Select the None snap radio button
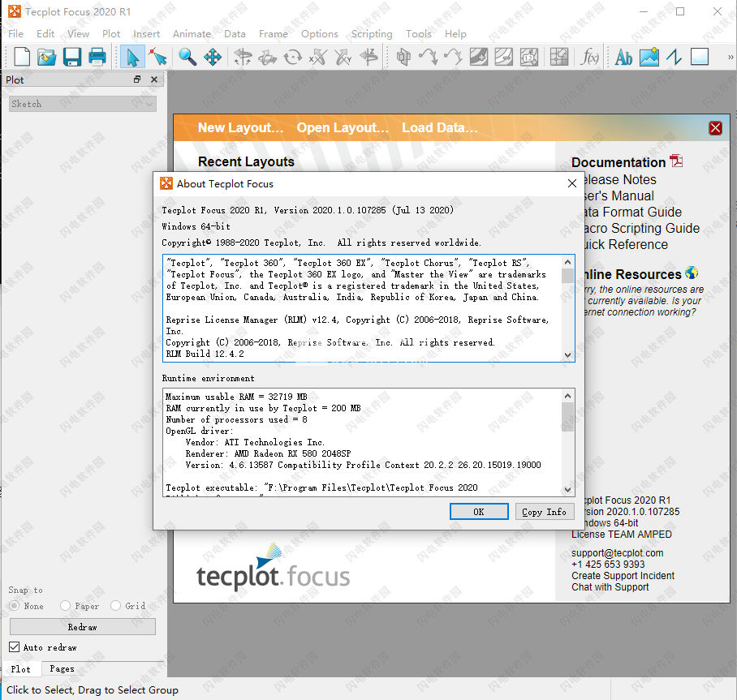The width and height of the screenshot is (737, 700). pos(15,606)
